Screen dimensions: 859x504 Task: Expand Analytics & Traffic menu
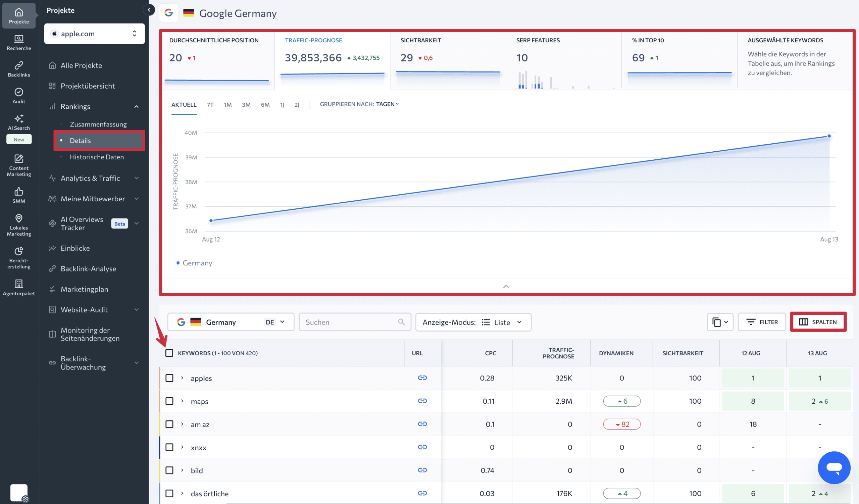tap(136, 178)
